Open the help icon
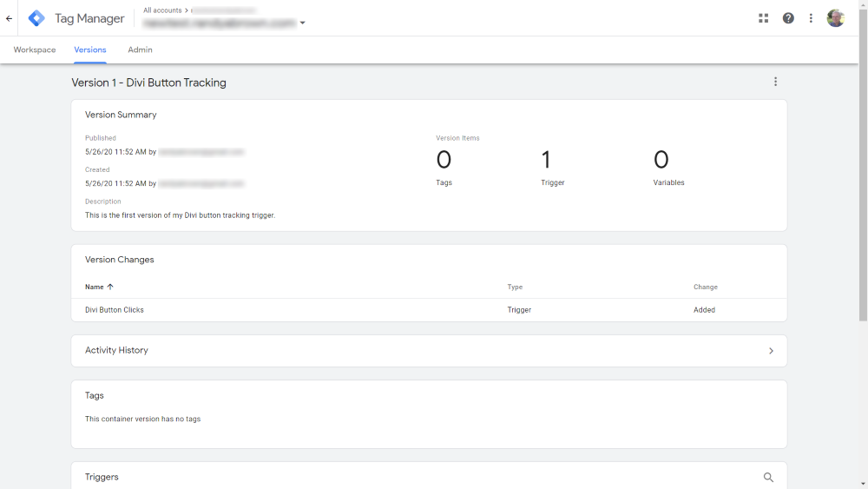The width and height of the screenshot is (868, 489). point(788,18)
